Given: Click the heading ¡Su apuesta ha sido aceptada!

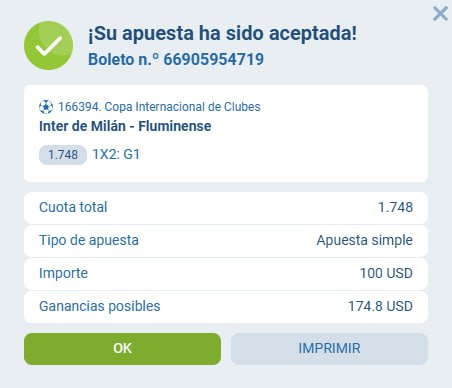Looking at the screenshot, I should coord(223,33).
